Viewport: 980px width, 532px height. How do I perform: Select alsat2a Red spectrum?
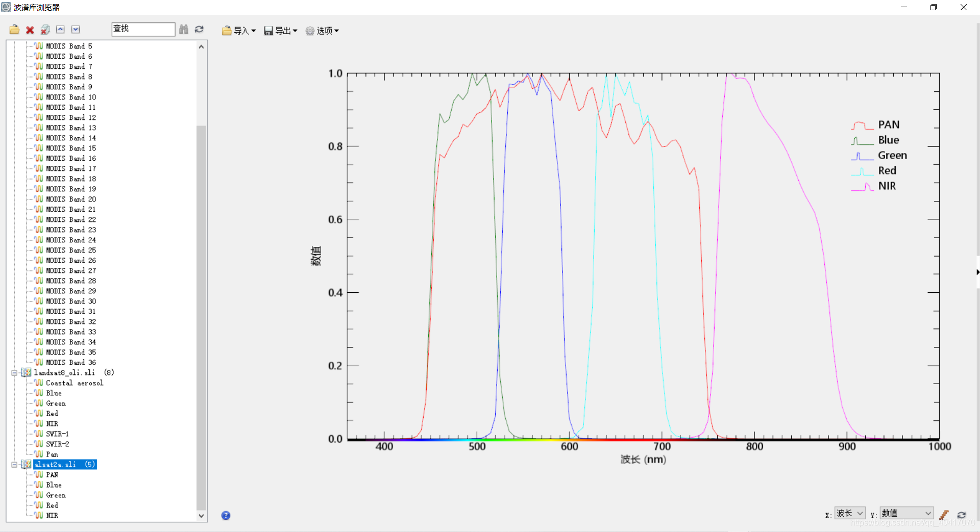tap(52, 505)
